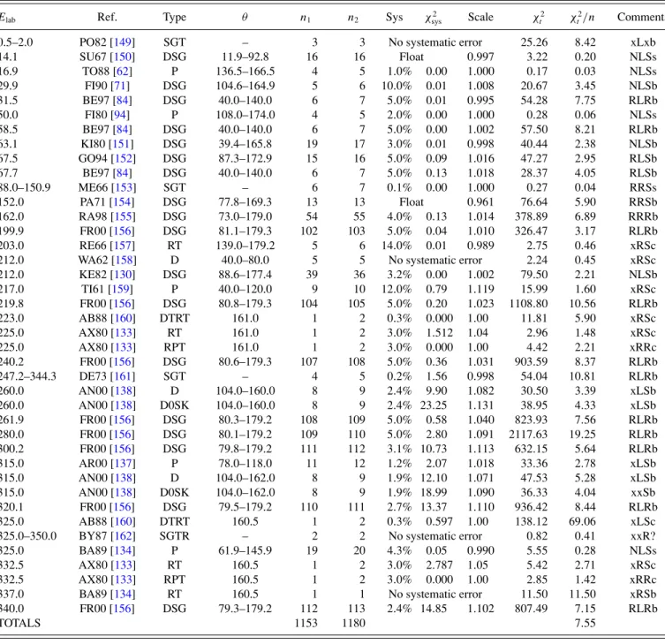Viewport: 665px width, 644px height.
Task: Open reference [151] beside KI80
Action: [121, 144]
